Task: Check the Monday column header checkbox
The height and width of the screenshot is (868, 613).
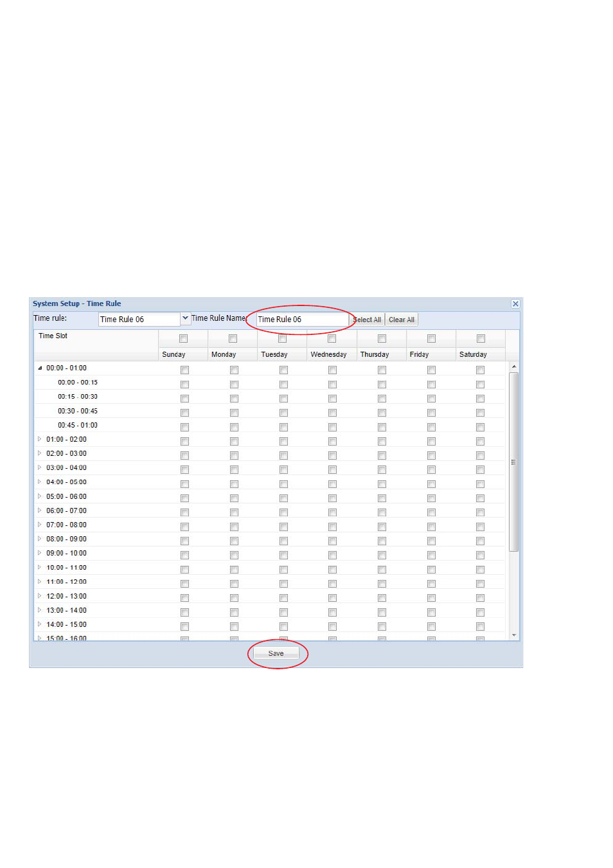Action: pos(233,339)
